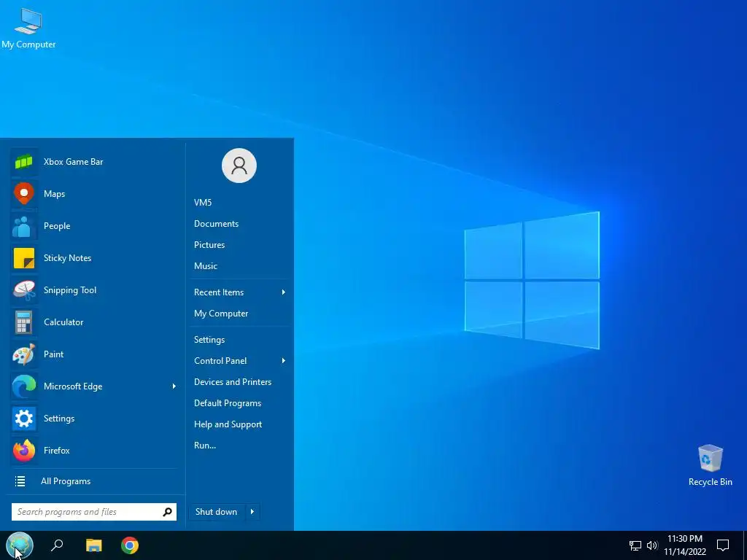Click the All Programs list icon

point(20,481)
